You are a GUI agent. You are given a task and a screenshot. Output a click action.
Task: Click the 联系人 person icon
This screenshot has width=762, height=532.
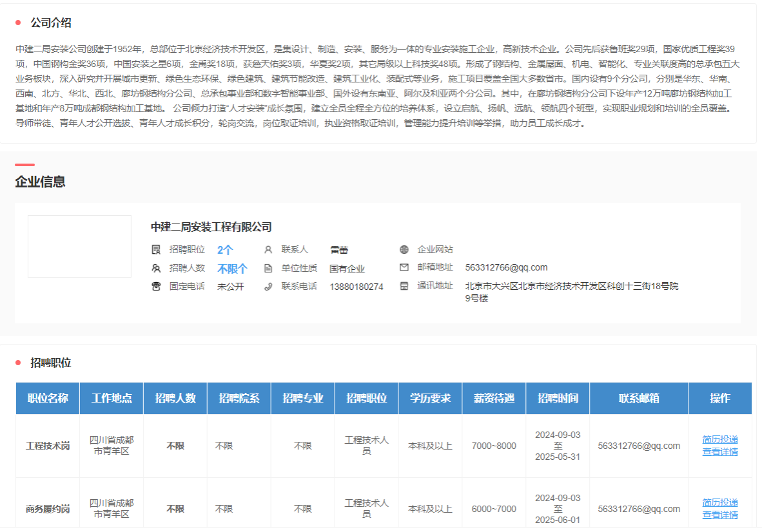click(x=268, y=249)
